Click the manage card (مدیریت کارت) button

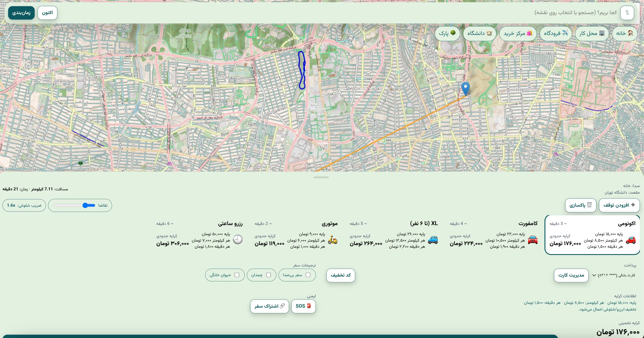point(571,275)
